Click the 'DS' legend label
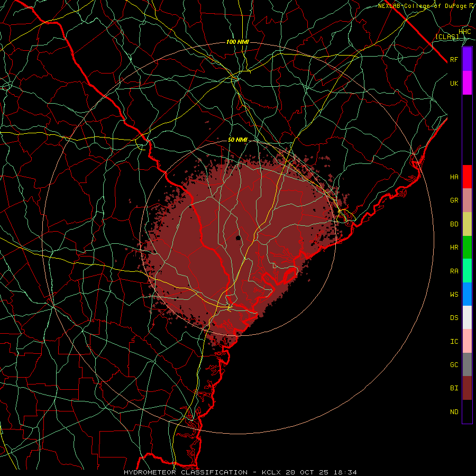This screenshot has width=476, height=476. (x=454, y=318)
